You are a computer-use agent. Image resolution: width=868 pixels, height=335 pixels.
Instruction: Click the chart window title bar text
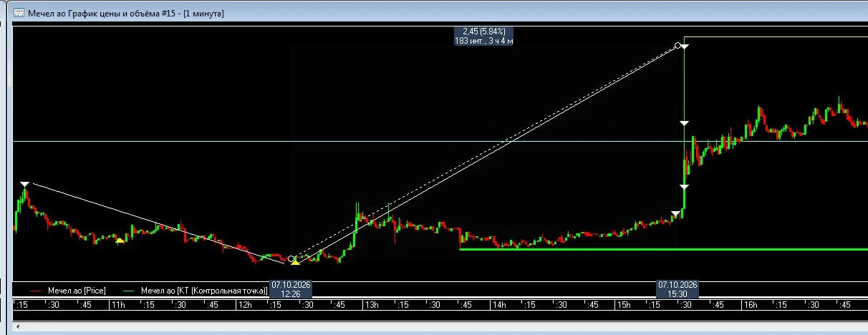125,13
